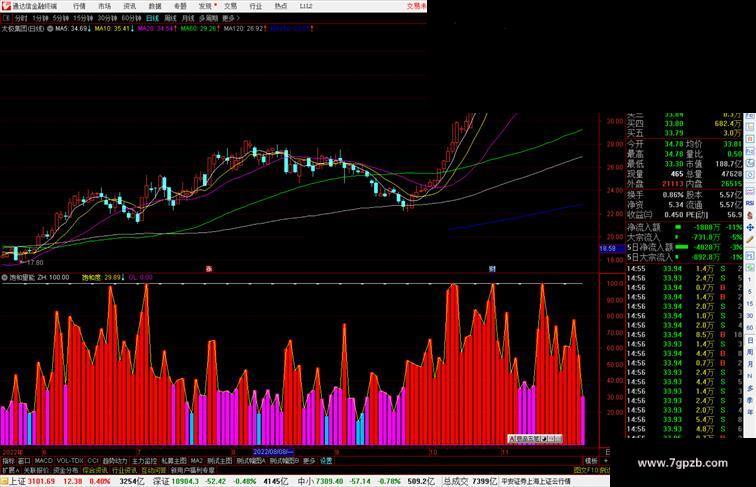756x487 pixels.
Task: Select the 周线 period tab
Action: (x=170, y=18)
